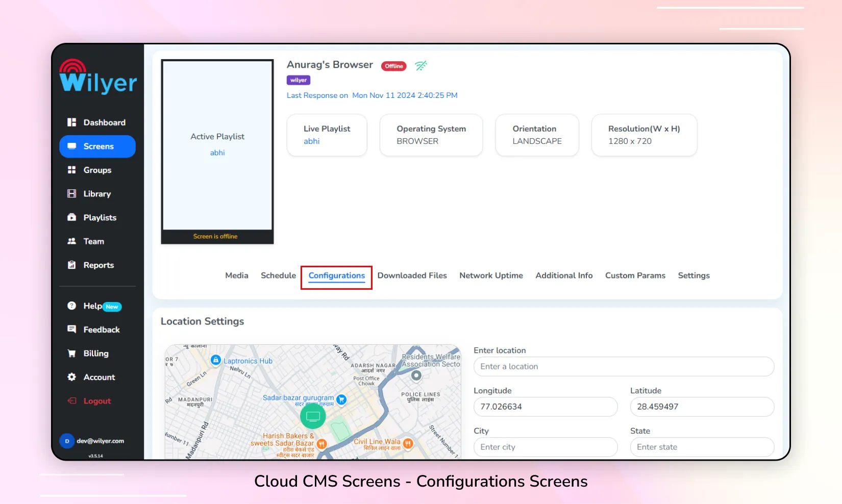The width and height of the screenshot is (842, 504).
Task: Click the Longitude input field
Action: coord(546,407)
